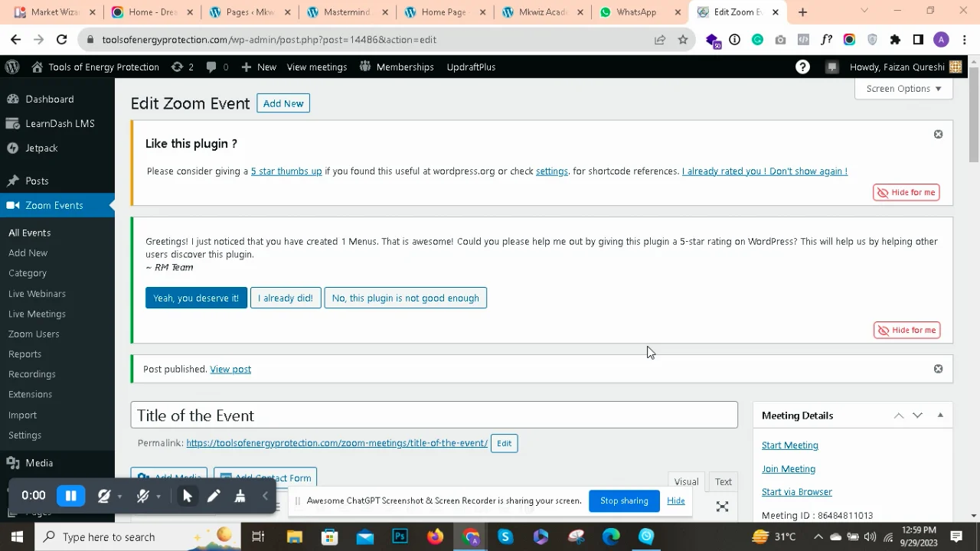Open Firefox from the taskbar
The height and width of the screenshot is (551, 980).
click(x=436, y=536)
